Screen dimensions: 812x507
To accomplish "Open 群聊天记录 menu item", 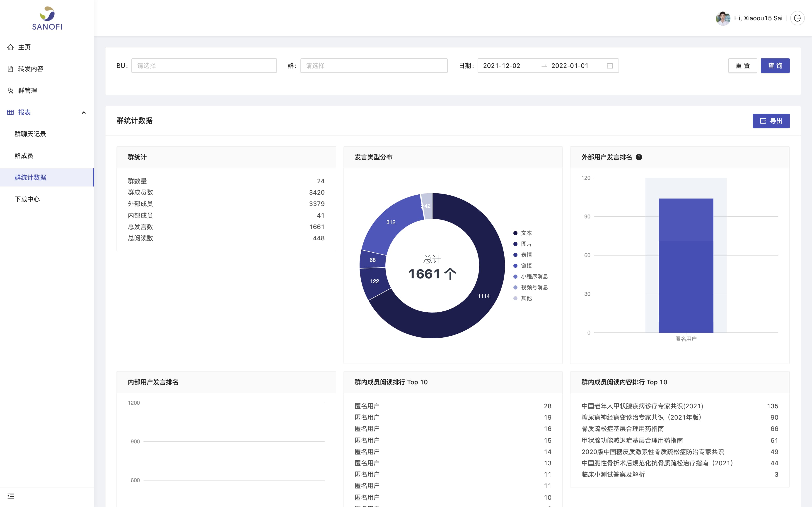I will 30,134.
